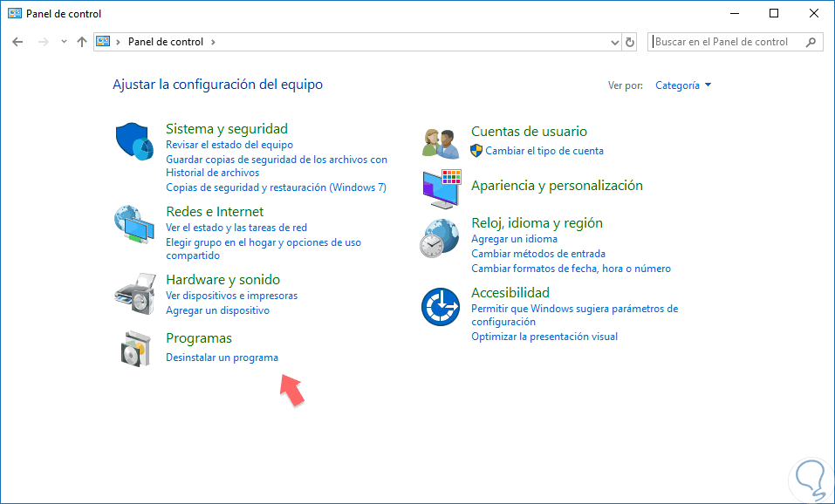
Task: Open the Hardware y sonido printer icon
Action: point(135,294)
